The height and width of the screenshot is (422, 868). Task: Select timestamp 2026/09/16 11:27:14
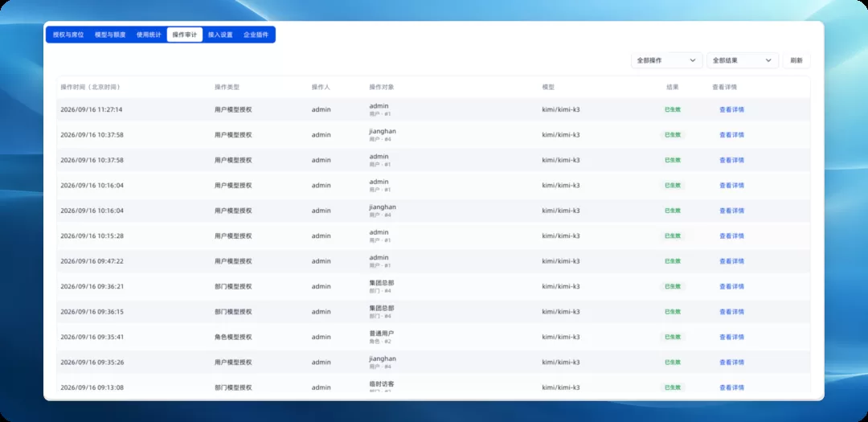tap(92, 109)
